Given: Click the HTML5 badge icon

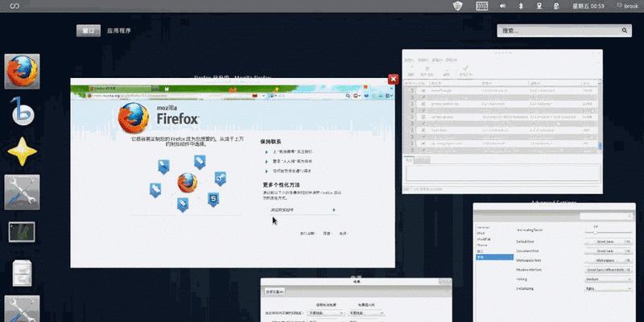Looking at the screenshot, I should [213, 200].
